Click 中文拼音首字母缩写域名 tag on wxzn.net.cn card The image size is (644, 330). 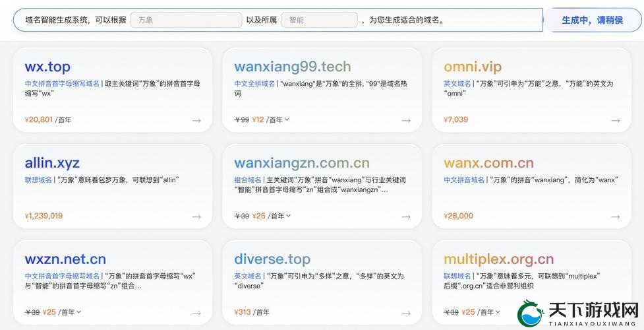click(62, 276)
